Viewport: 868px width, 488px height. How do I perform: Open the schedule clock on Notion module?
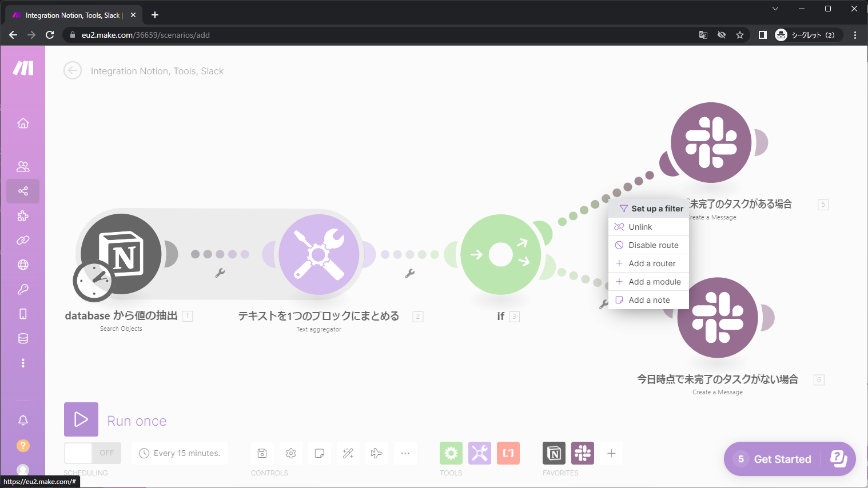pyautogui.click(x=94, y=281)
